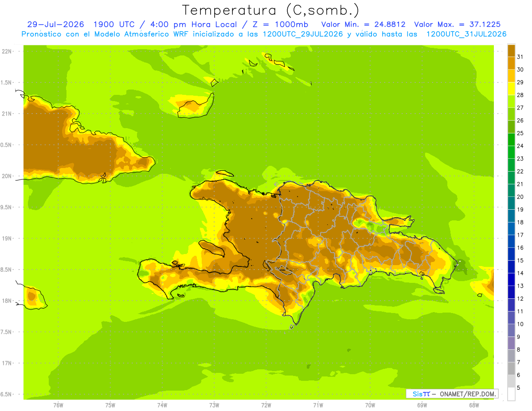Click the "17N" latitude label
The width and height of the screenshot is (532, 411).
[x=8, y=363]
